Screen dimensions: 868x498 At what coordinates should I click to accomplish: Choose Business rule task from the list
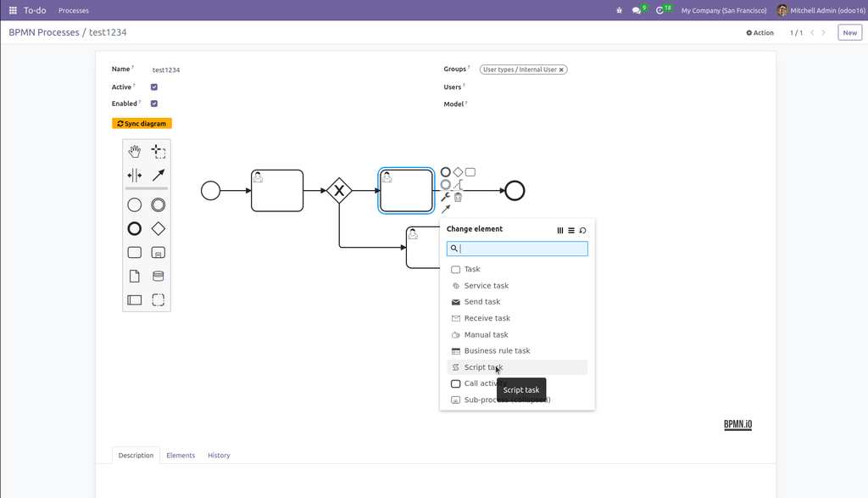coord(517,350)
